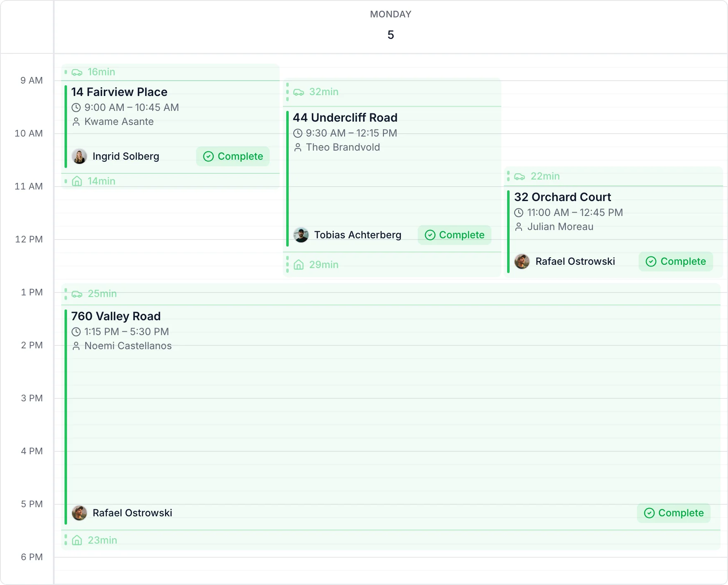
Task: Click person icon next to Theo Brandvold
Action: click(298, 147)
